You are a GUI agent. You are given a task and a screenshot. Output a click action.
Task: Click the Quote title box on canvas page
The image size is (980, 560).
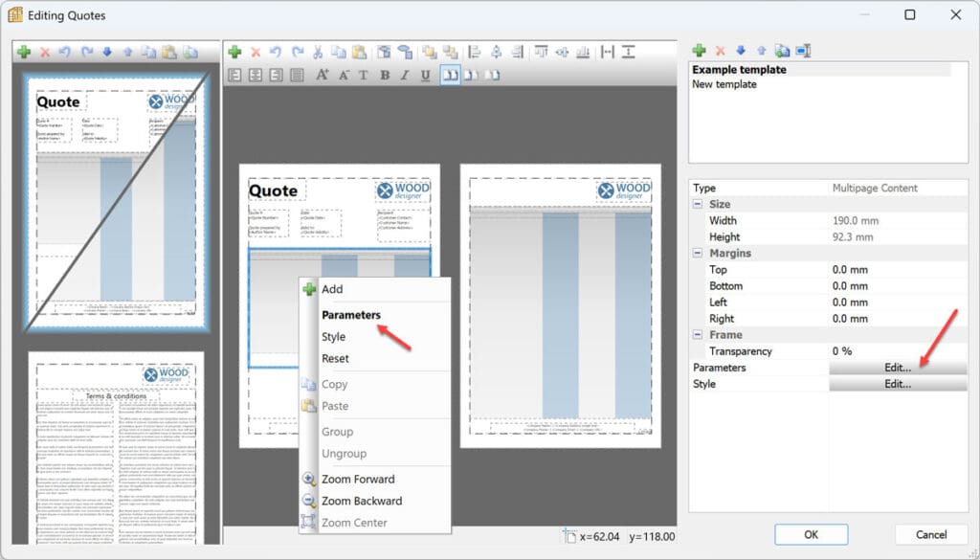pos(277,190)
